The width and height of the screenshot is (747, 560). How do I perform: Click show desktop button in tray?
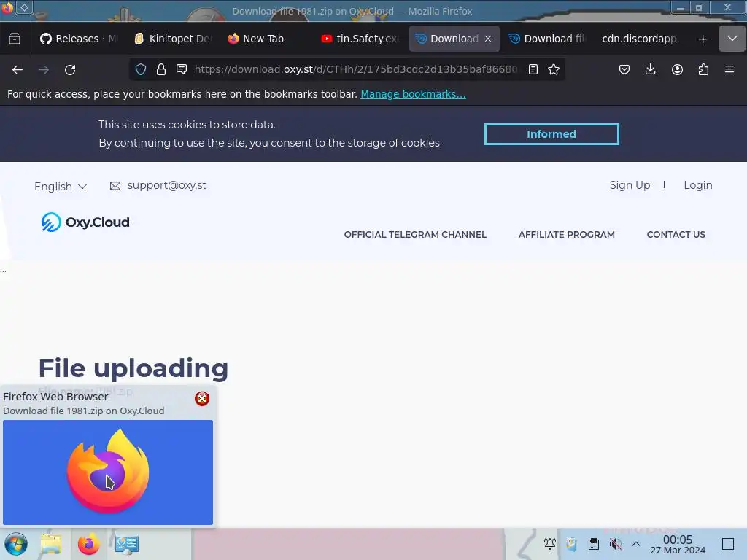click(x=728, y=544)
